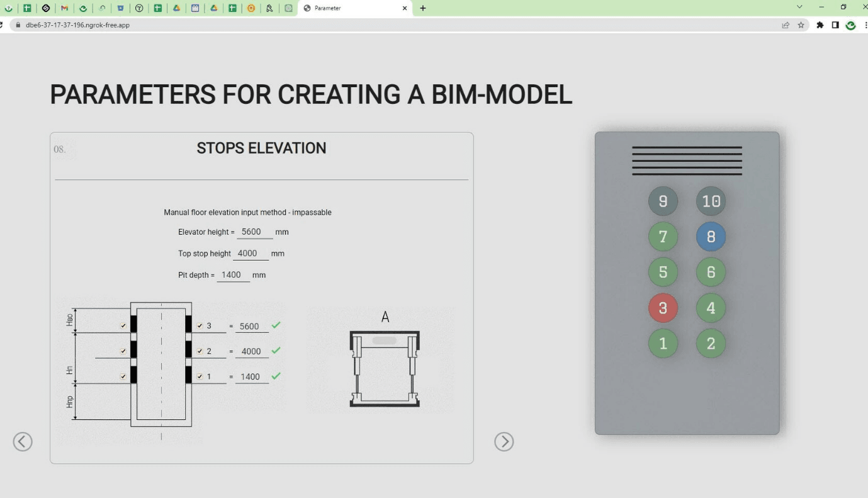Expand the tab search dropdown chevron
The width and height of the screenshot is (868, 498).
pyautogui.click(x=799, y=8)
